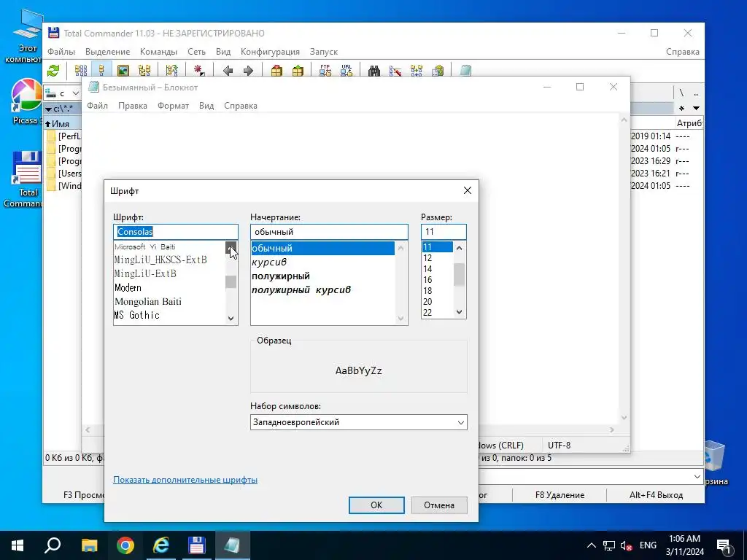Screen dimensions: 747x560
Task: Open the Формат menu in Notepad
Action: (174, 106)
